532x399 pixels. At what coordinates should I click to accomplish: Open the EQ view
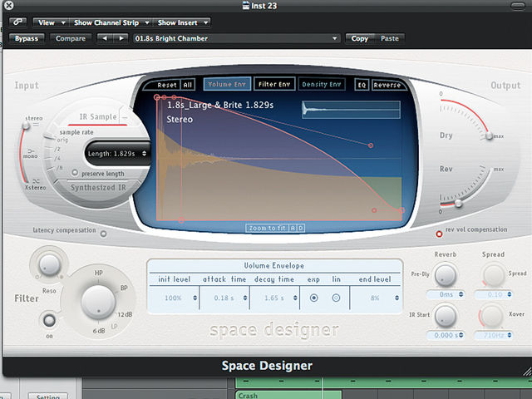coord(362,85)
